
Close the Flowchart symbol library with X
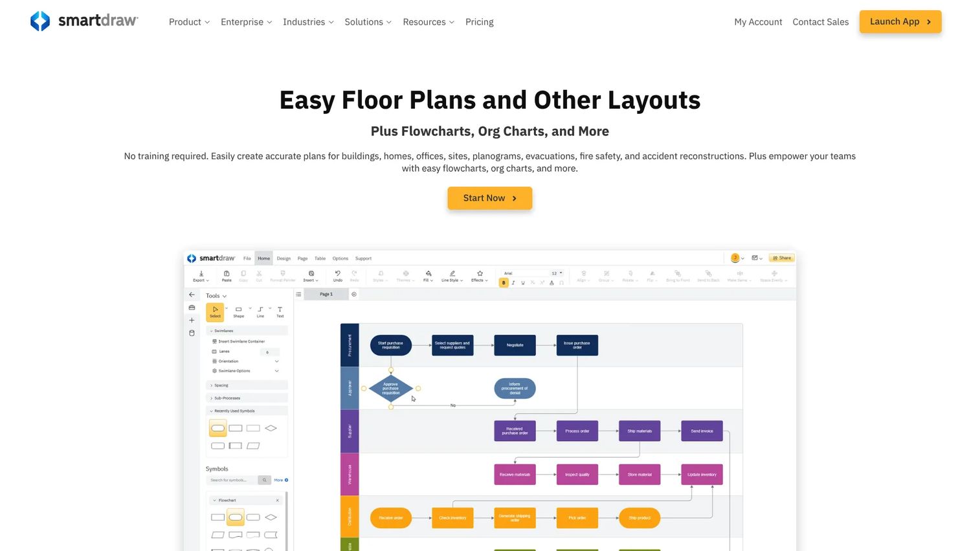[278, 500]
